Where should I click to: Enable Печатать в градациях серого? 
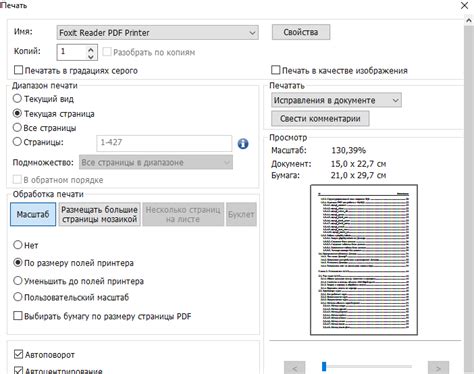click(x=19, y=70)
